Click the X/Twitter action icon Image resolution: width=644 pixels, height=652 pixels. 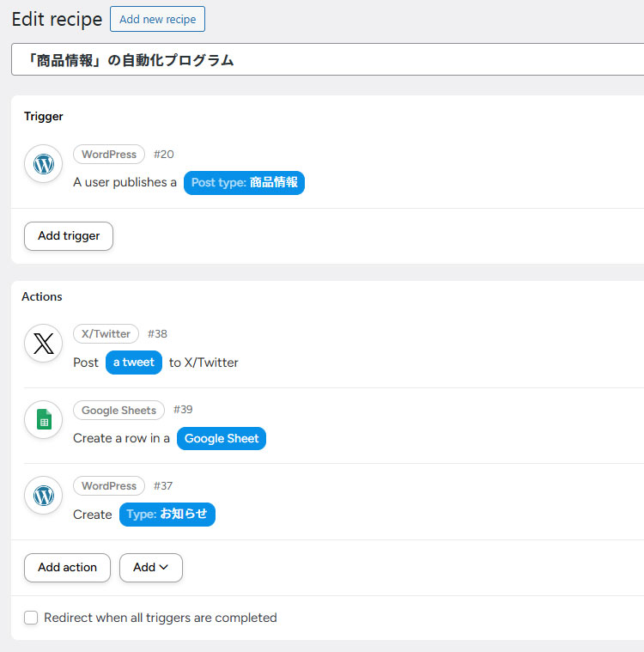[43, 344]
